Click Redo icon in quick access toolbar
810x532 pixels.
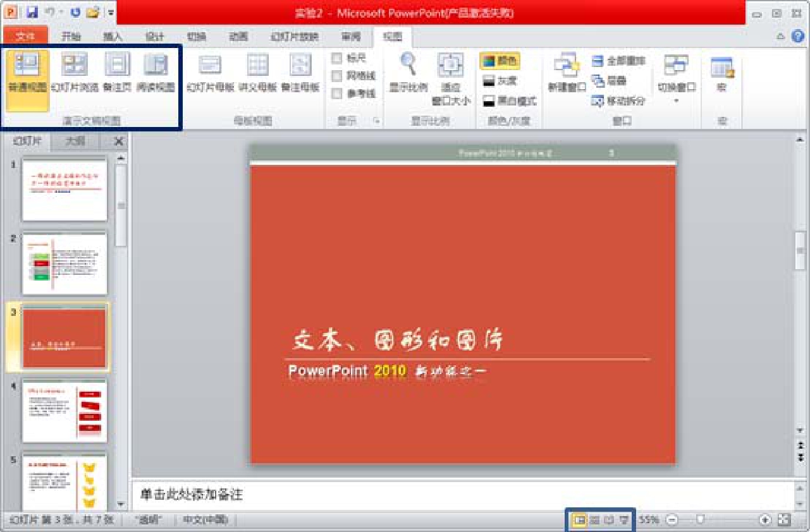tap(75, 11)
